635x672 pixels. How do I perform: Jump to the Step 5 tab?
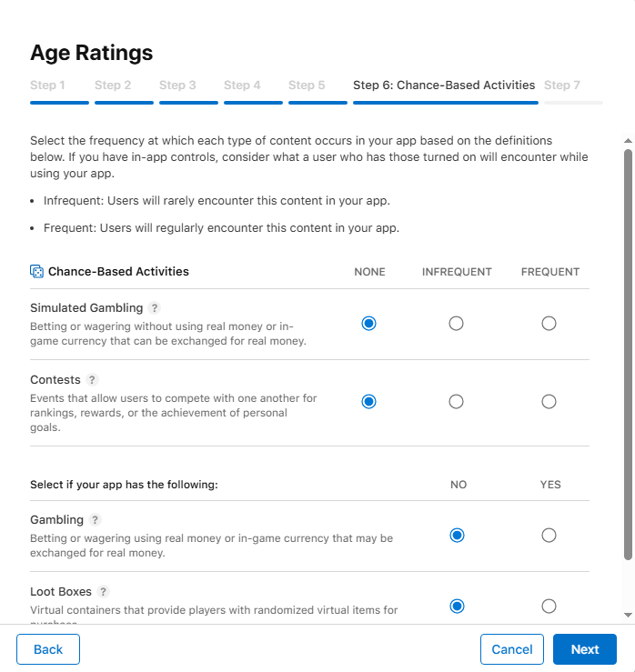(307, 85)
